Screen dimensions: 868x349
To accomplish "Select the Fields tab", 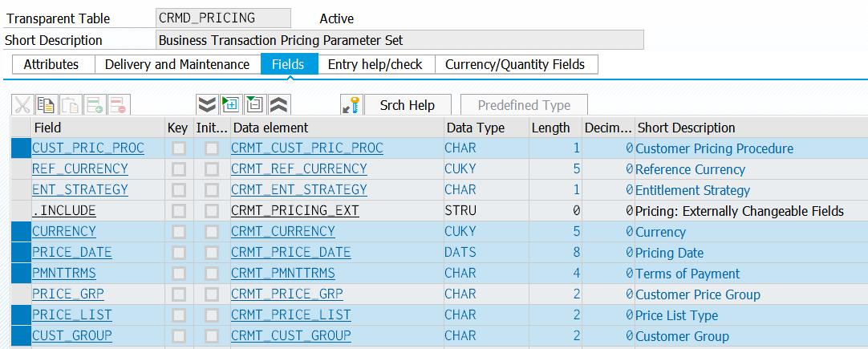I will click(x=288, y=64).
